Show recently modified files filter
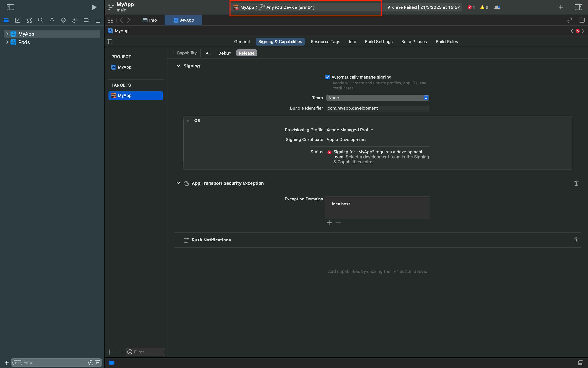The image size is (588, 368). pyautogui.click(x=91, y=363)
